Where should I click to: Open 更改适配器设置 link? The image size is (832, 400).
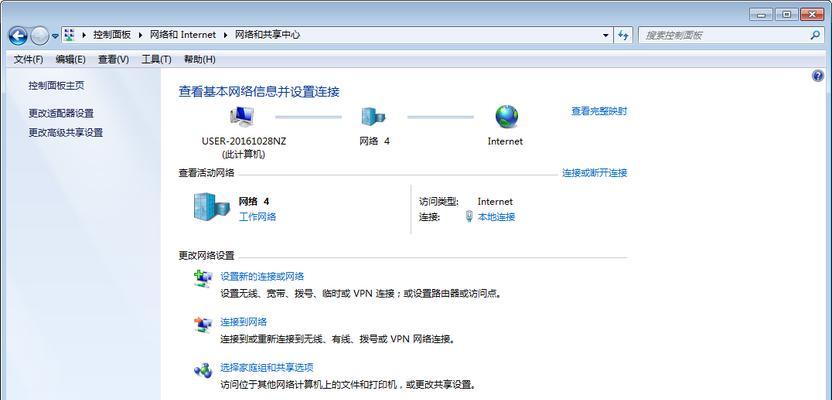pos(61,114)
